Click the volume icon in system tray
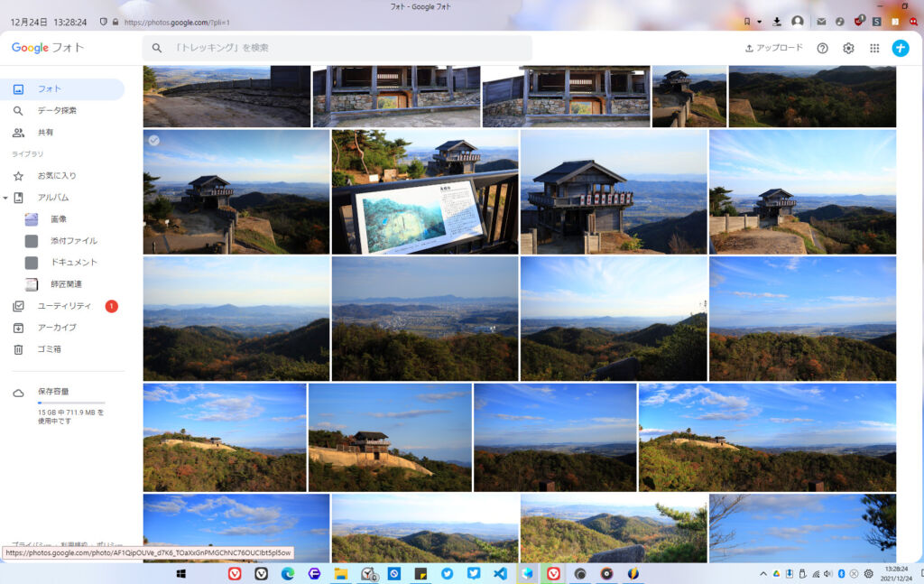 pos(828,573)
